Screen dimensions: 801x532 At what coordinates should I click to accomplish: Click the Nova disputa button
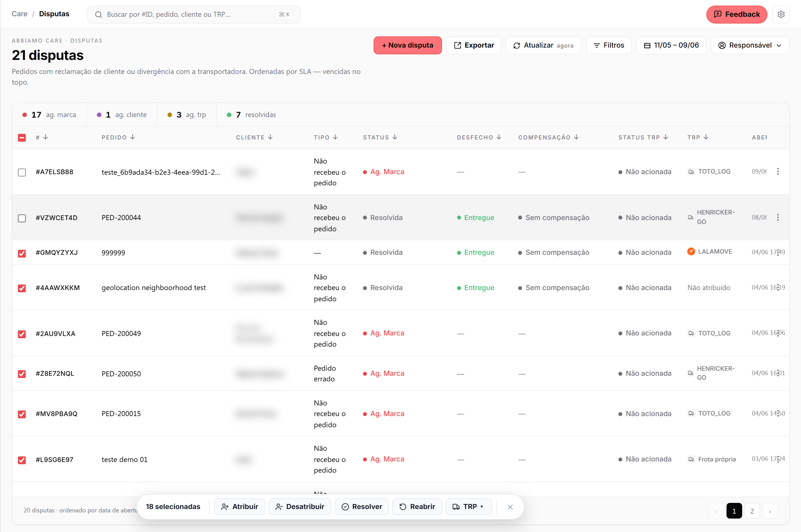click(x=408, y=45)
